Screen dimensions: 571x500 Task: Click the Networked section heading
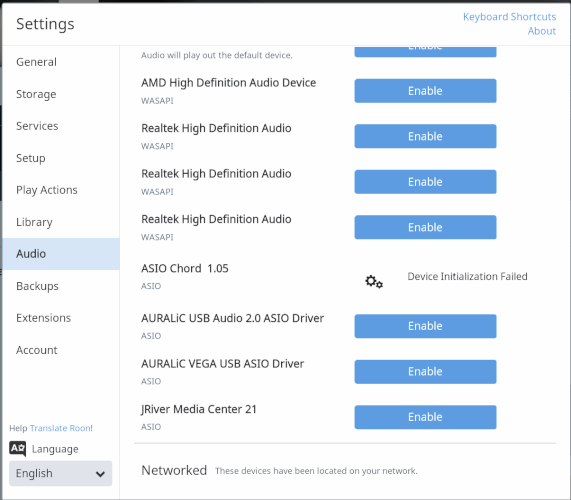coord(174,470)
